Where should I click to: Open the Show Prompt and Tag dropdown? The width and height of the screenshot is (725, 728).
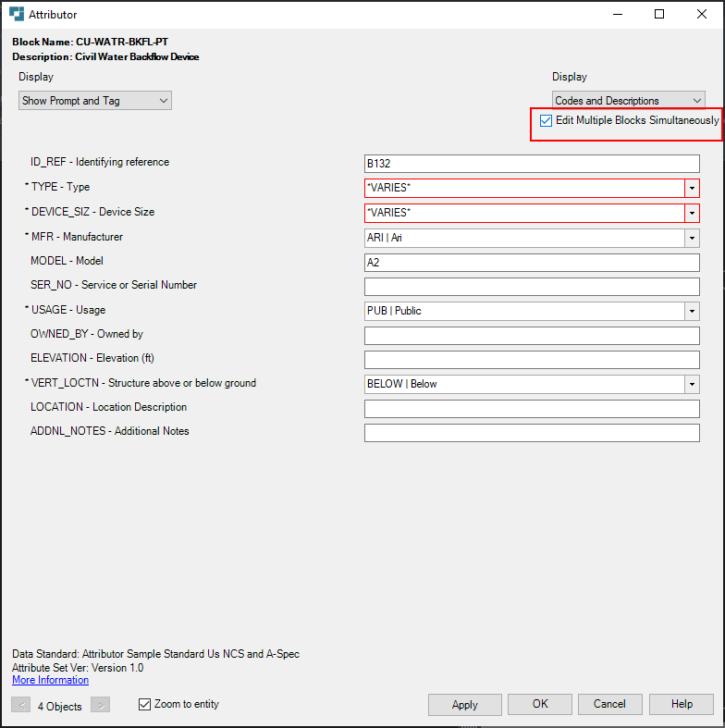pyautogui.click(x=95, y=101)
